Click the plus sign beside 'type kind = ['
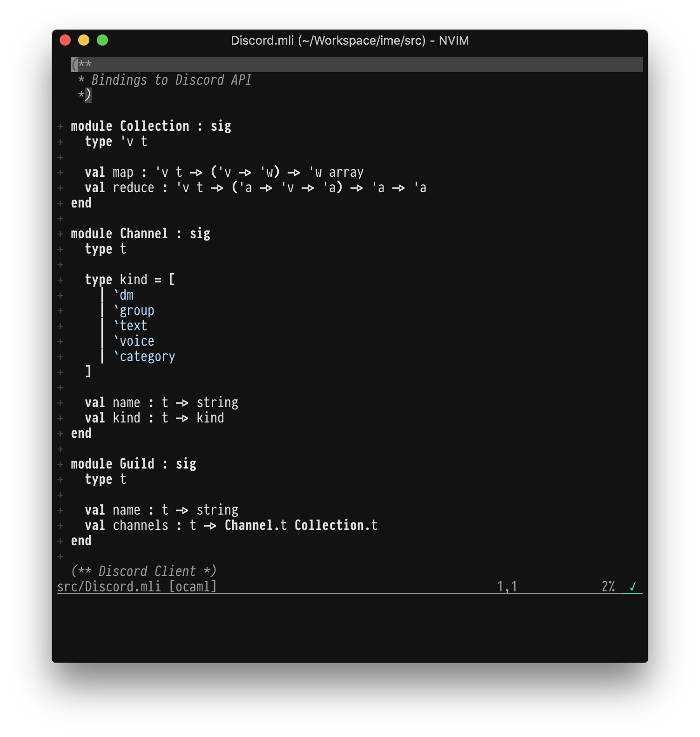Viewport: 700px width, 737px height. pos(60,280)
